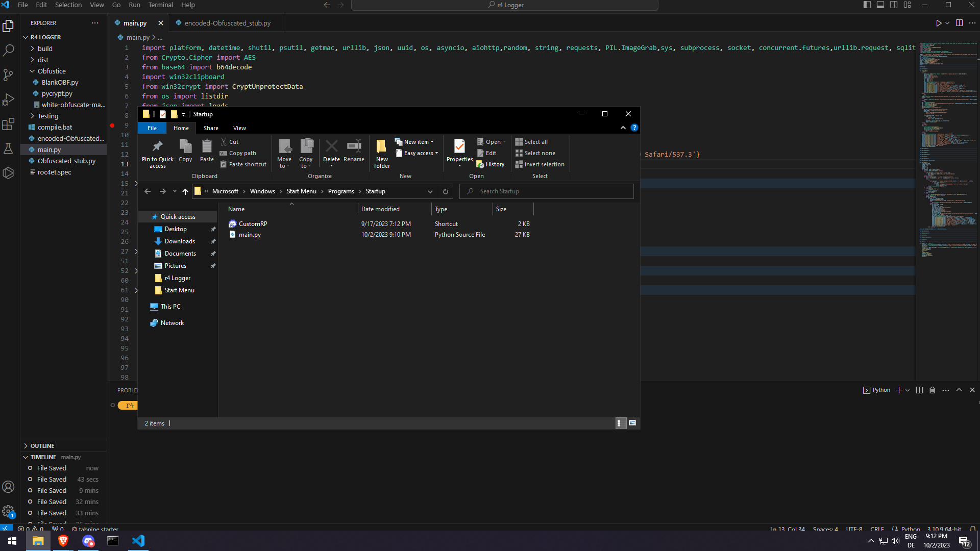Open the Terminal menu in VS Code

(160, 5)
